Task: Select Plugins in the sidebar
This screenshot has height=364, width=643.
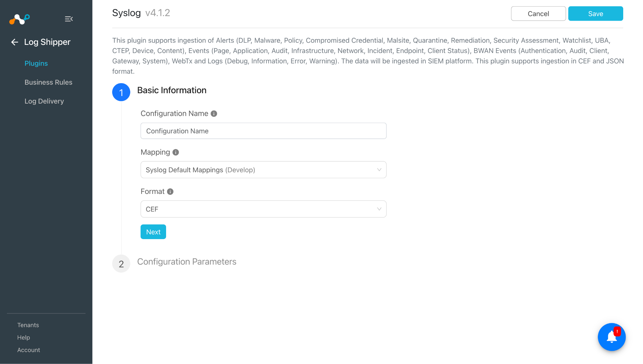Action: point(36,63)
